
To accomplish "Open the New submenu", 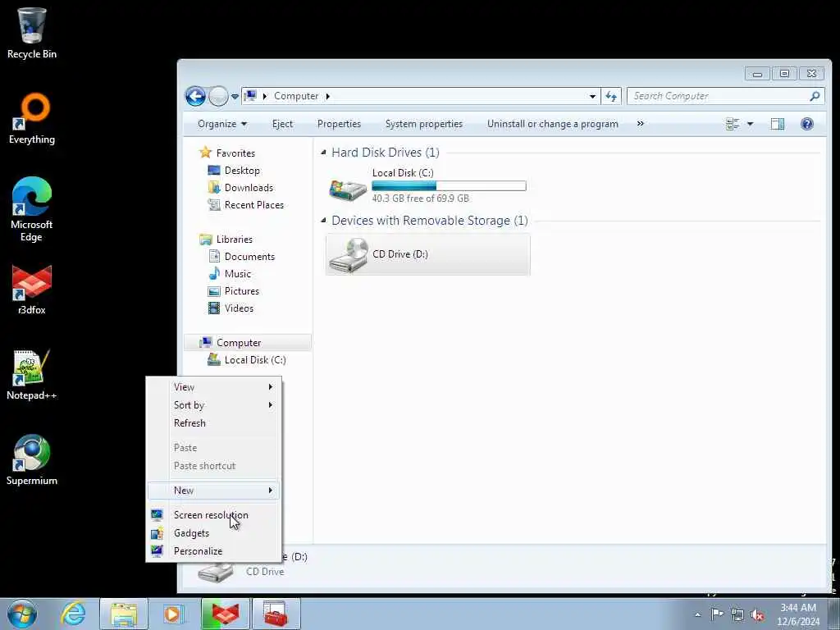I will (214, 491).
